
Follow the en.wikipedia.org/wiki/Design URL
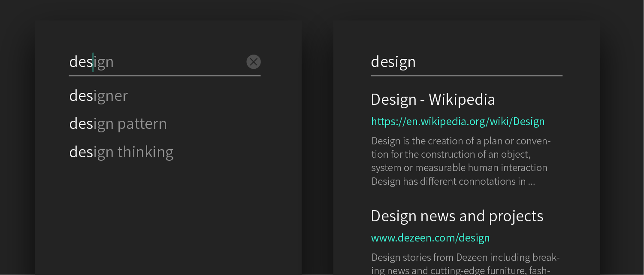click(x=458, y=122)
